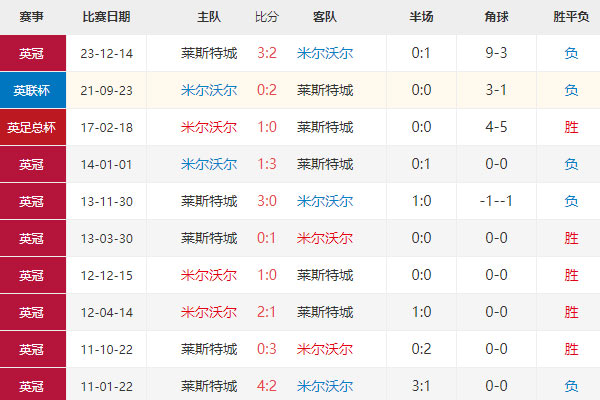Click the 角球 column header

coord(496,17)
